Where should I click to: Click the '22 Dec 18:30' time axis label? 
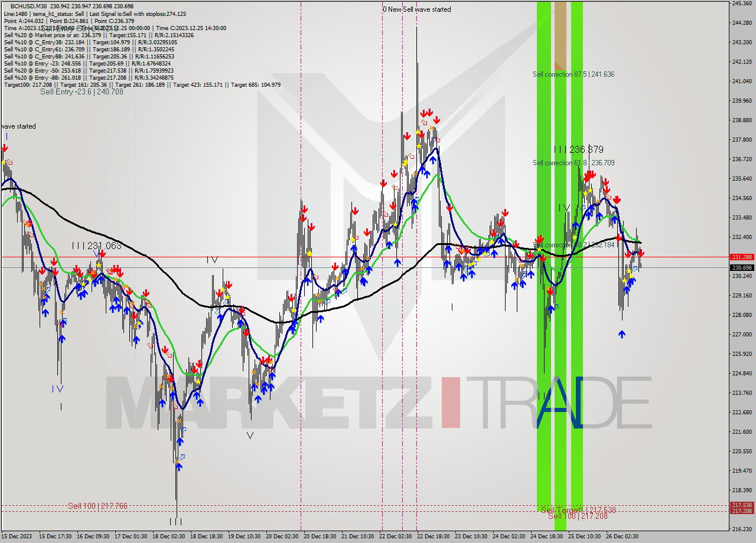pyautogui.click(x=433, y=537)
